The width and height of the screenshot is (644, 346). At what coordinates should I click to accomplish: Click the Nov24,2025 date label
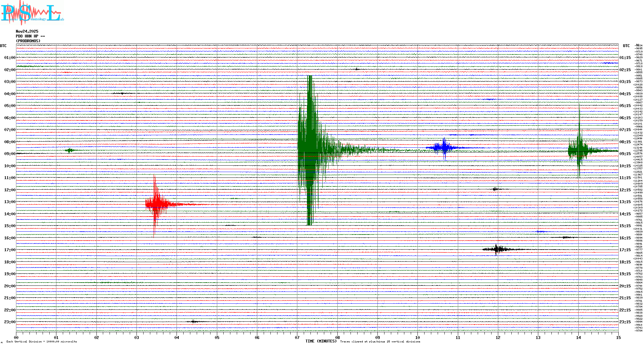pos(27,31)
